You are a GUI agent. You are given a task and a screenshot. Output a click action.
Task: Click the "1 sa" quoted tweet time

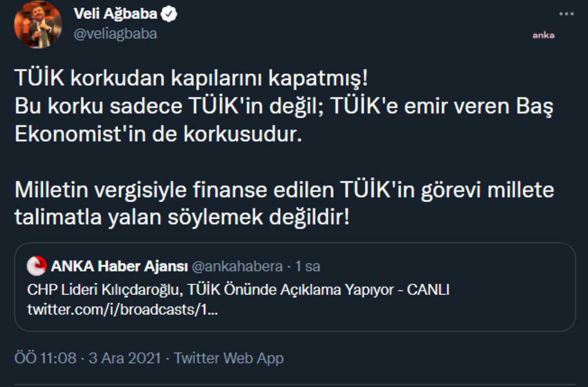307,266
